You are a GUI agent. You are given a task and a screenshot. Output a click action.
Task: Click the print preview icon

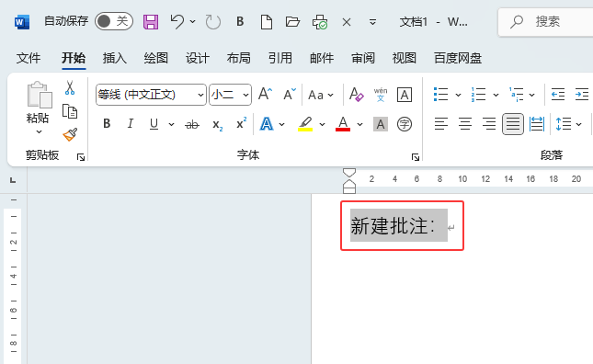(320, 22)
